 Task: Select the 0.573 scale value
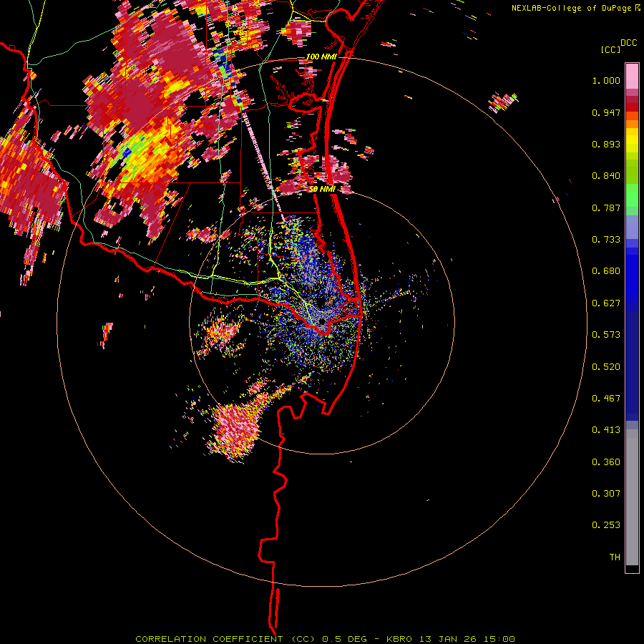coord(606,335)
